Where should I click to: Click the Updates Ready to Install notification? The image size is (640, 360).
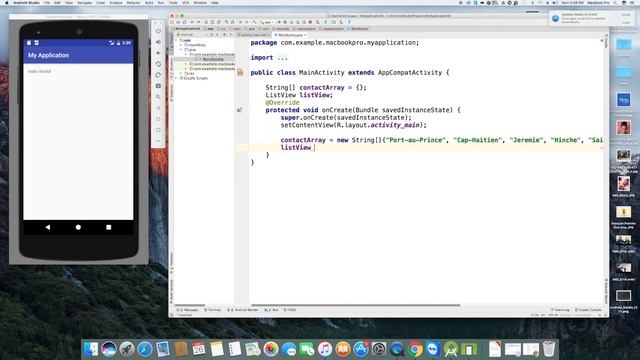pyautogui.click(x=591, y=18)
